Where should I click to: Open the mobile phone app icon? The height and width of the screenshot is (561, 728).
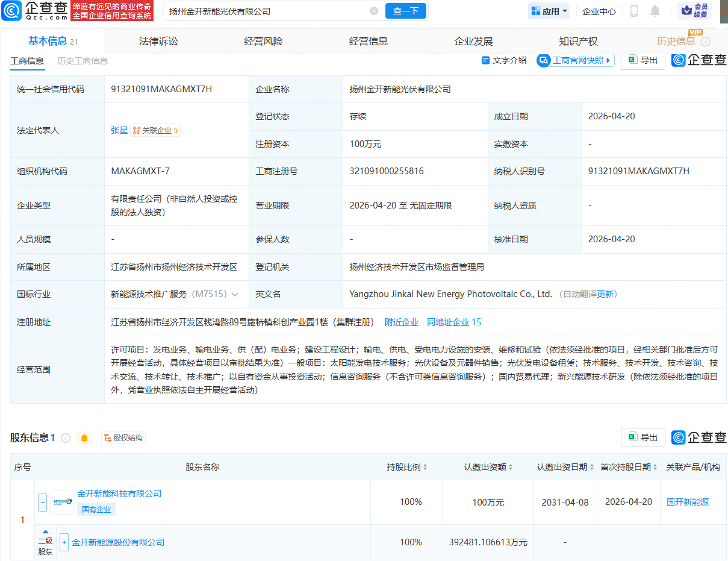[x=634, y=11]
